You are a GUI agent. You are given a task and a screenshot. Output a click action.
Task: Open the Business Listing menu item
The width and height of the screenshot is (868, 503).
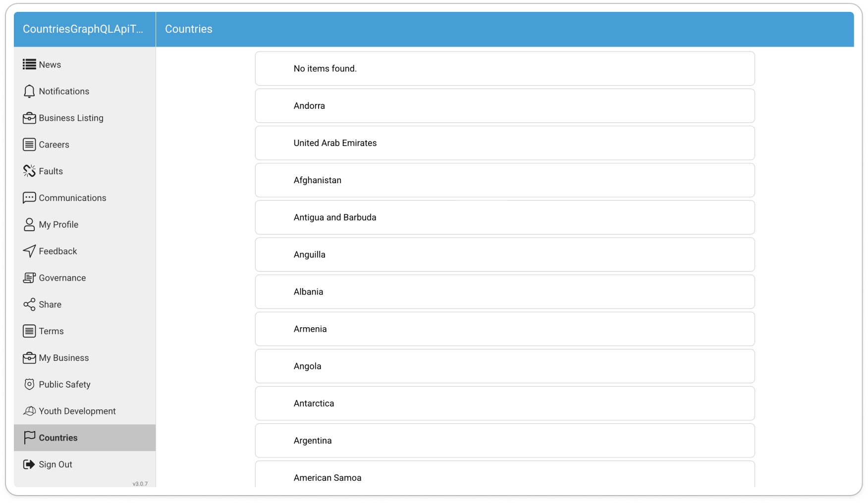(71, 118)
